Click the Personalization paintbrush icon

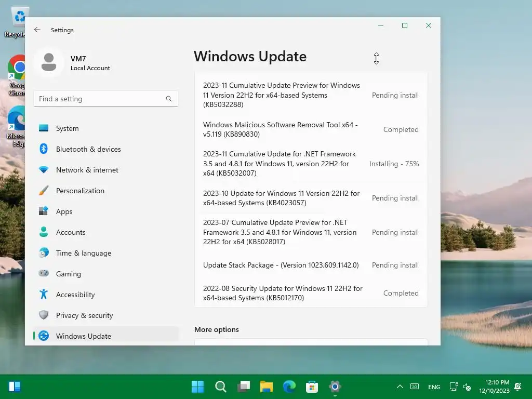44,190
